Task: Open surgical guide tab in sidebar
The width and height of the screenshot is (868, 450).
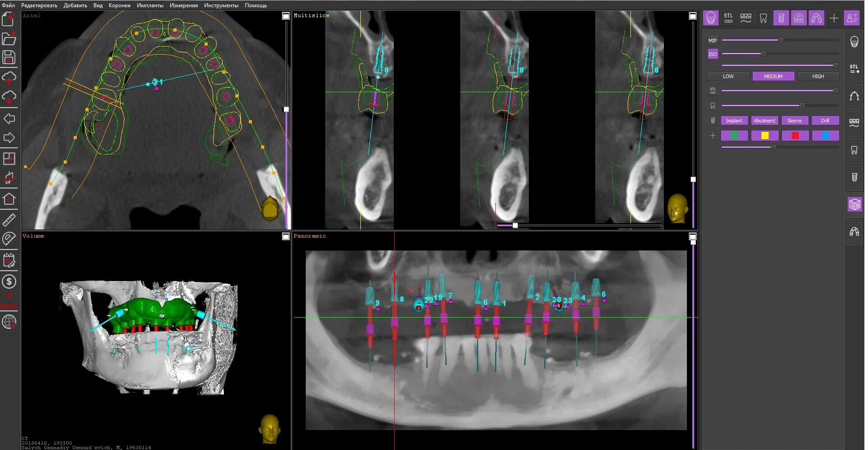Action: [854, 231]
